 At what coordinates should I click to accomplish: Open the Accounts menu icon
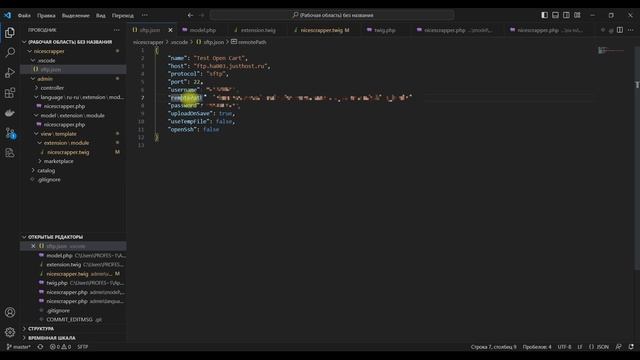[x=10, y=312]
